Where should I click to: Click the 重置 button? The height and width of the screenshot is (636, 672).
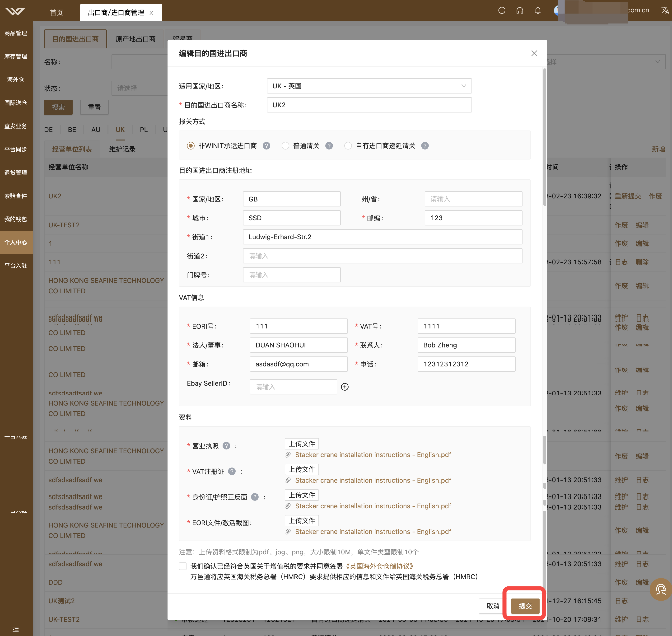click(94, 108)
